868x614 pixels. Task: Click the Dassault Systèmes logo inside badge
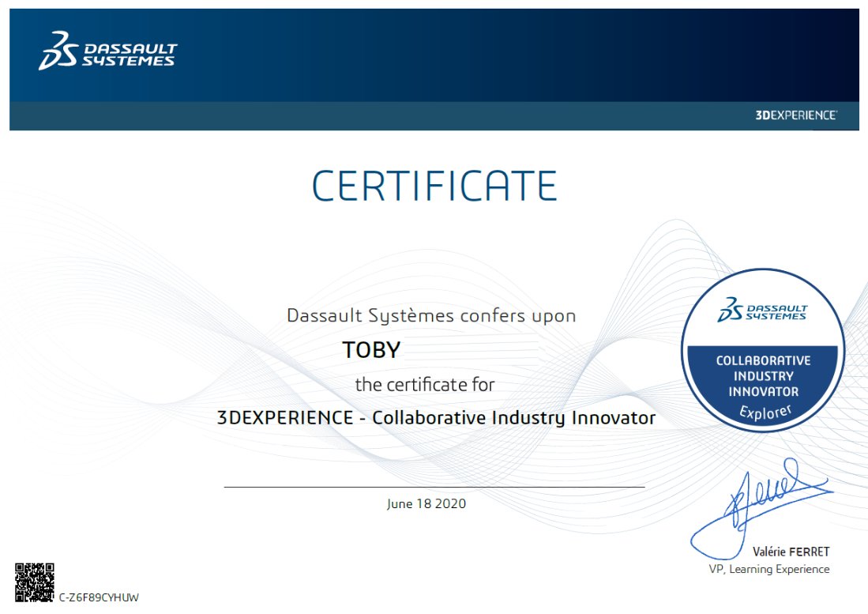point(763,310)
